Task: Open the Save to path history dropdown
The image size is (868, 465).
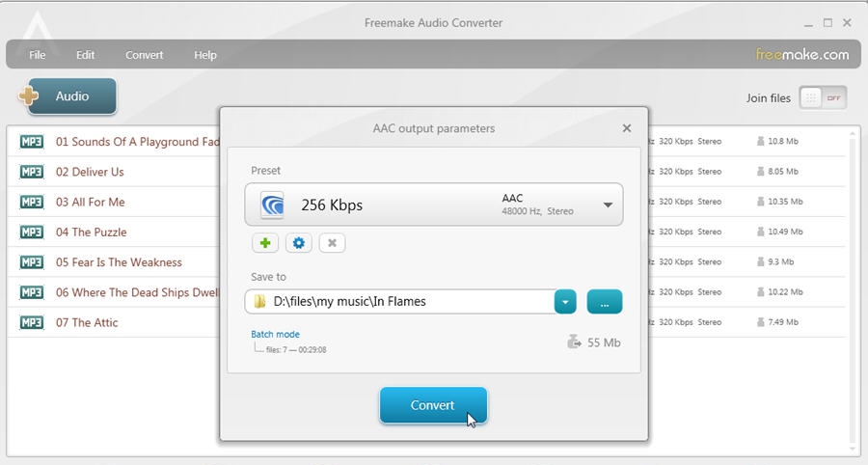Action: pyautogui.click(x=565, y=302)
